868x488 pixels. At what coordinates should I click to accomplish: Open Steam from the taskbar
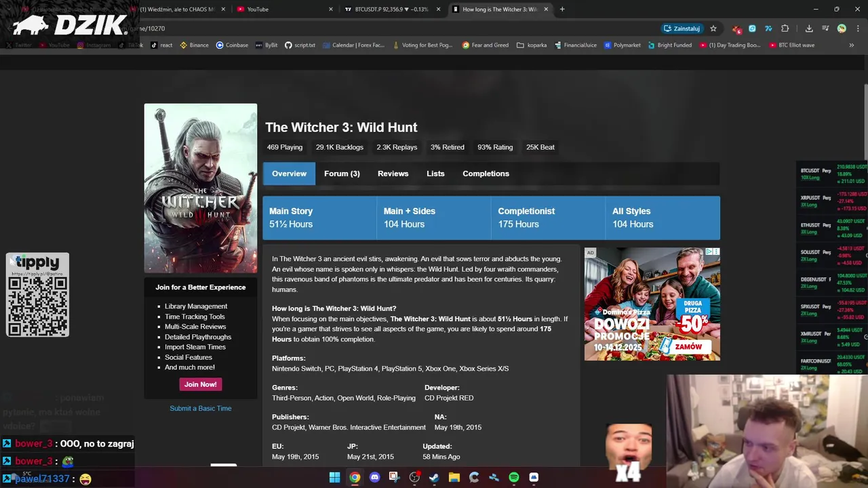pos(434,477)
